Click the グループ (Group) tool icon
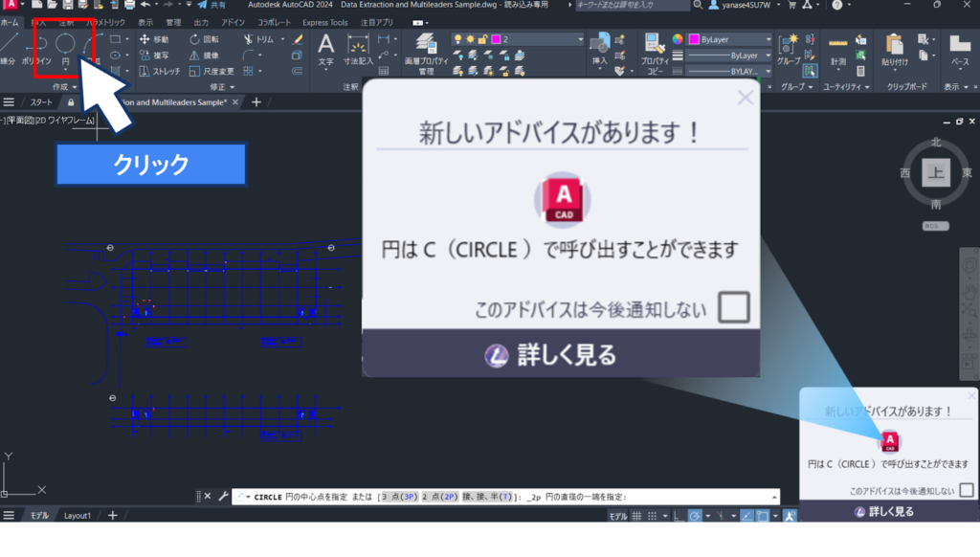Viewport: 980px width, 557px height. pyautogui.click(x=789, y=49)
